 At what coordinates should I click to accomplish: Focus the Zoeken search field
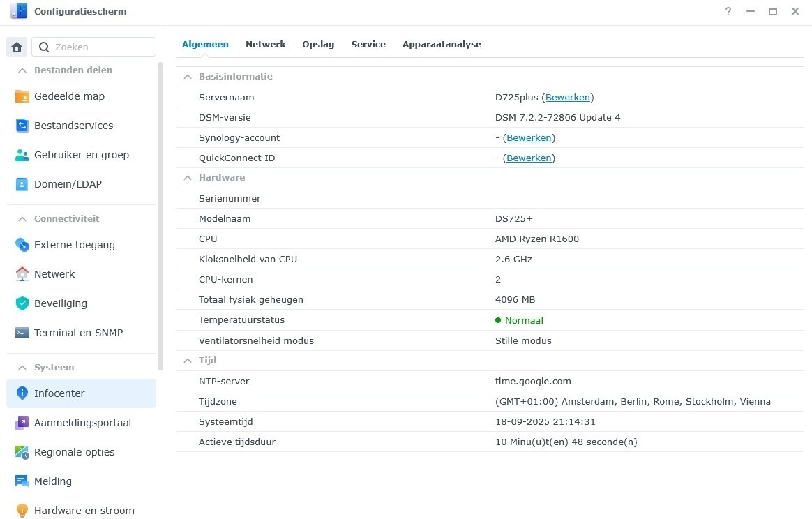[x=93, y=47]
